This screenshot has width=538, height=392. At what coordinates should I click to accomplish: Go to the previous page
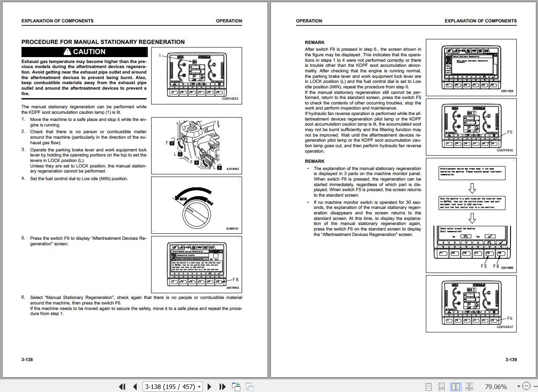135,387
